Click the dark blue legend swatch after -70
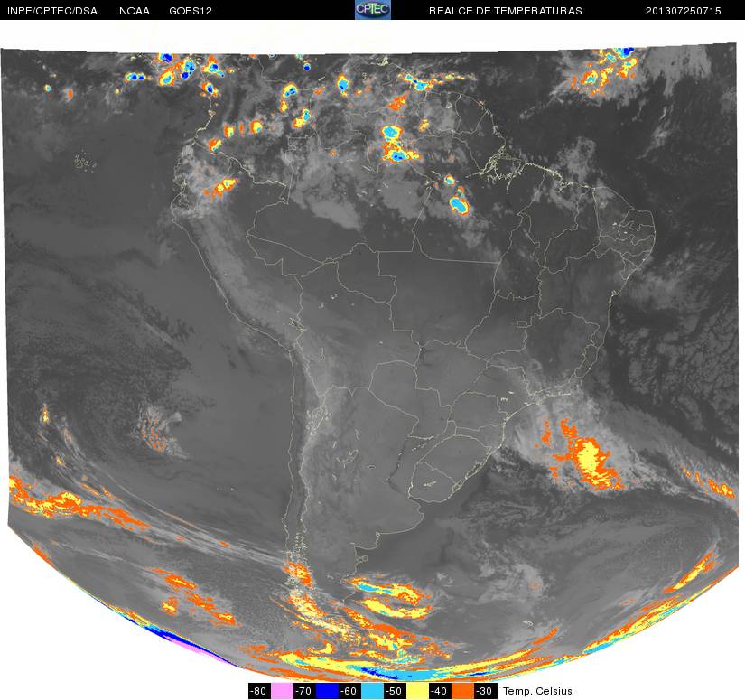 tap(327, 691)
